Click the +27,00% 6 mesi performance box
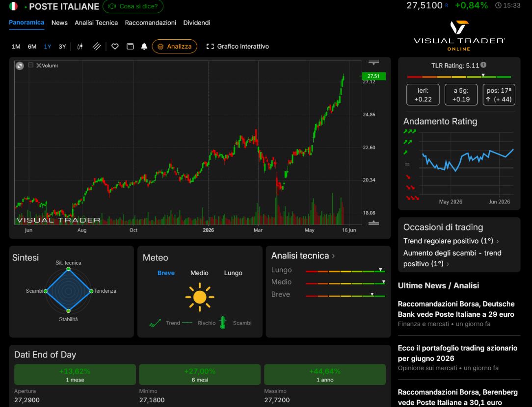Viewport: 532px width, 407px height. point(200,375)
